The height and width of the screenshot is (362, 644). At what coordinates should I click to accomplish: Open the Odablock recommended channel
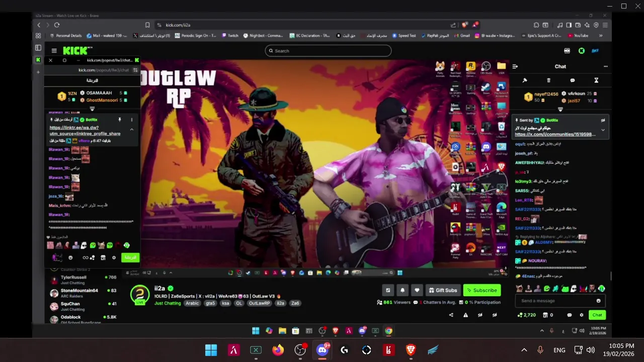coord(83,319)
